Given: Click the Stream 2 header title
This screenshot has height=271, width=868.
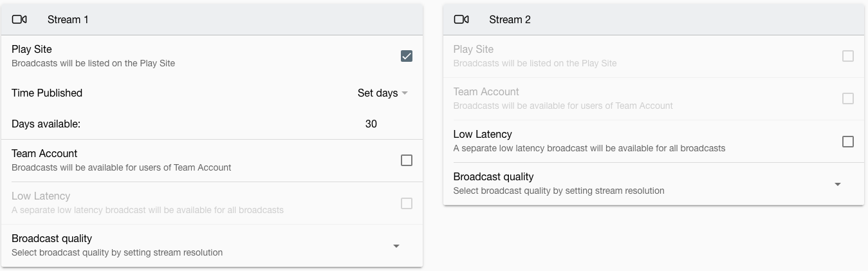Looking at the screenshot, I should [510, 19].
